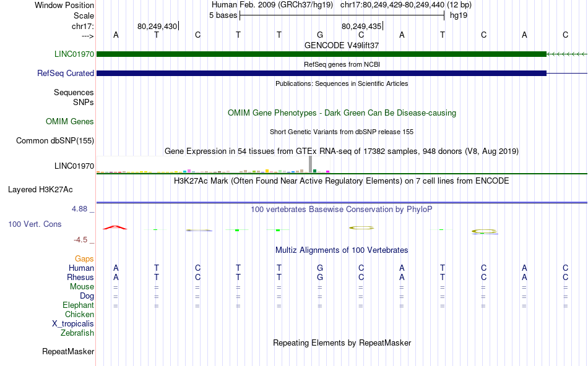Click the -4.5 PhyloP lower scale value
This screenshot has width=588, height=366.
[80, 240]
